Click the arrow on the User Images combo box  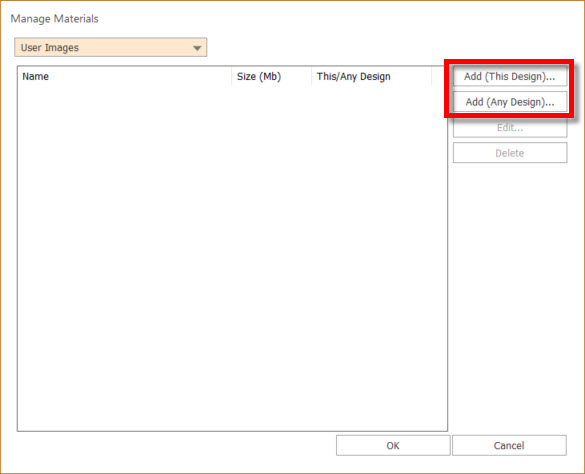(197, 48)
